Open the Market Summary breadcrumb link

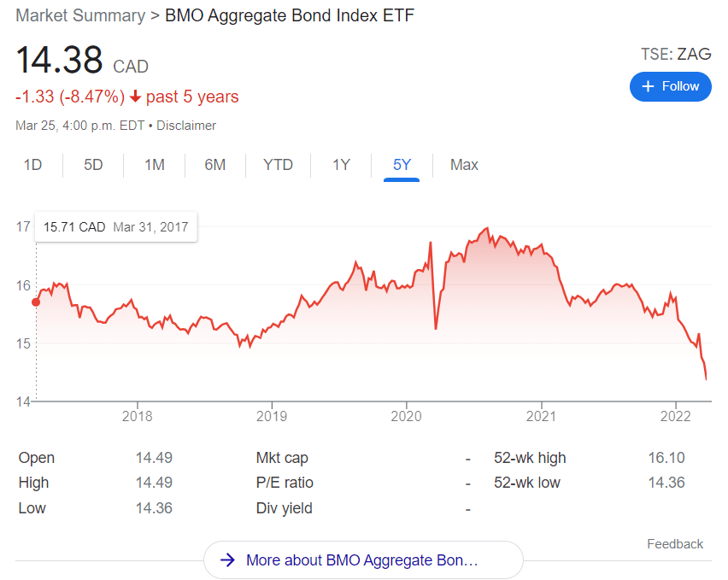[x=80, y=16]
